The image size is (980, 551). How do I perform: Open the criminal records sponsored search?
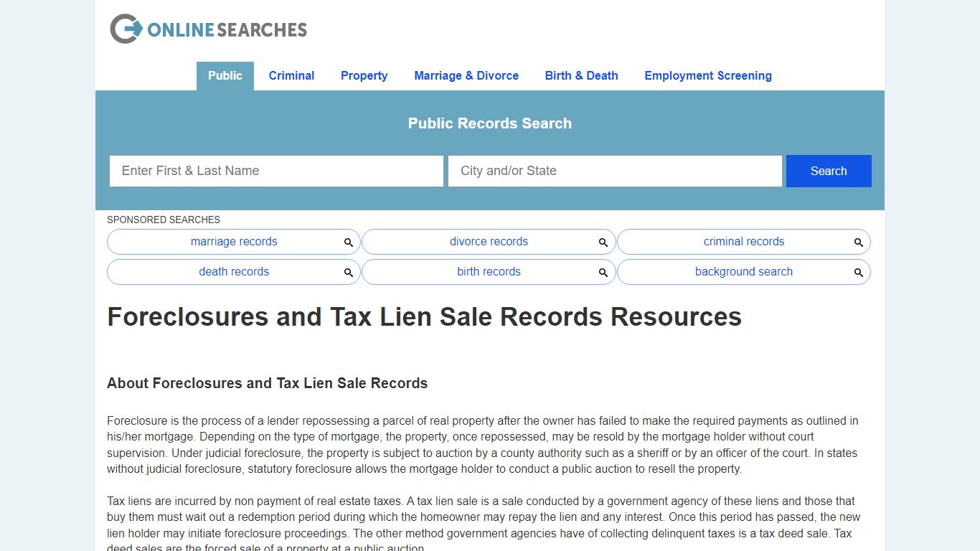pos(744,242)
